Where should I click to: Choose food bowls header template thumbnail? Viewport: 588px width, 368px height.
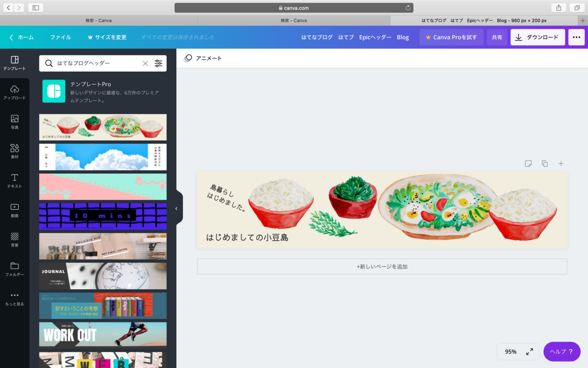point(103,128)
